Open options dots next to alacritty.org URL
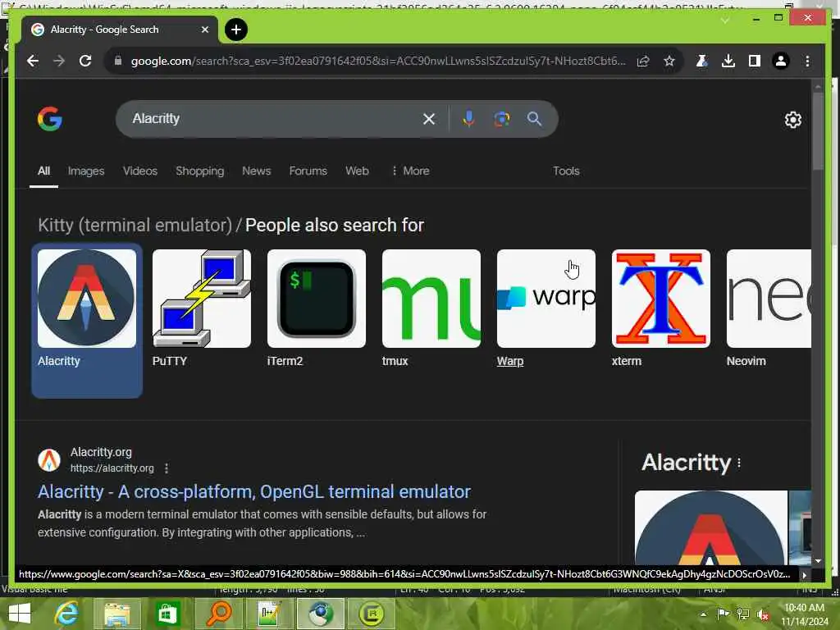Viewport: 840px width, 630px height. 167,468
